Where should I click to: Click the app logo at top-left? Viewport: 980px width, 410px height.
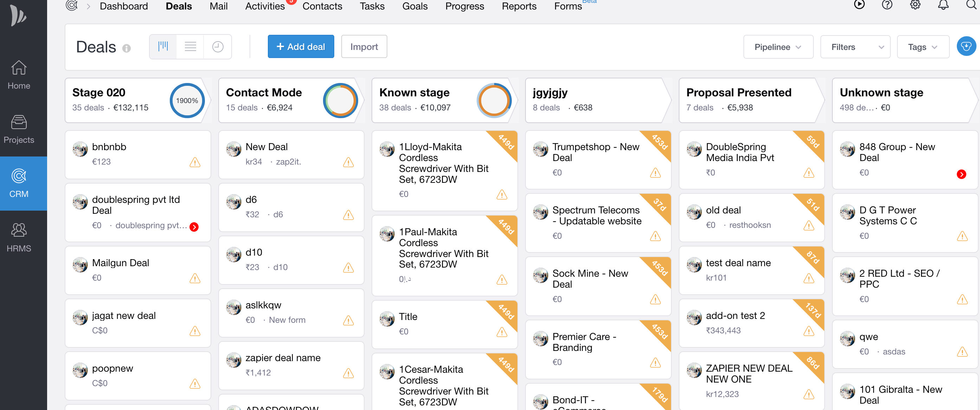click(x=18, y=15)
